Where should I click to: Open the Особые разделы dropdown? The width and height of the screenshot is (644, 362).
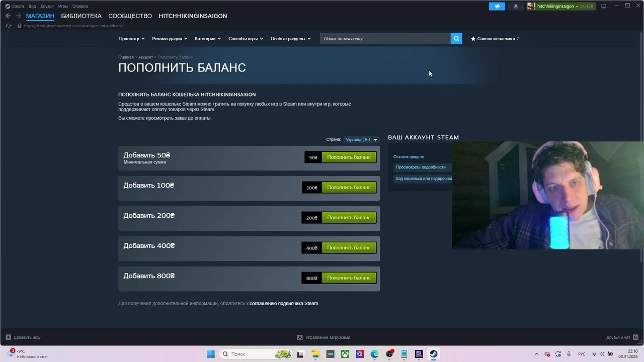[x=291, y=39]
